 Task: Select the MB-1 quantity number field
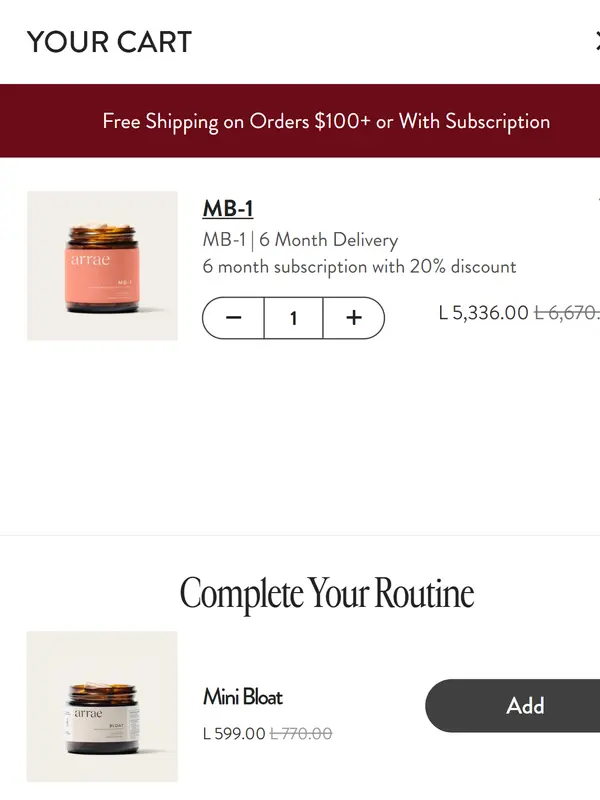tap(293, 318)
